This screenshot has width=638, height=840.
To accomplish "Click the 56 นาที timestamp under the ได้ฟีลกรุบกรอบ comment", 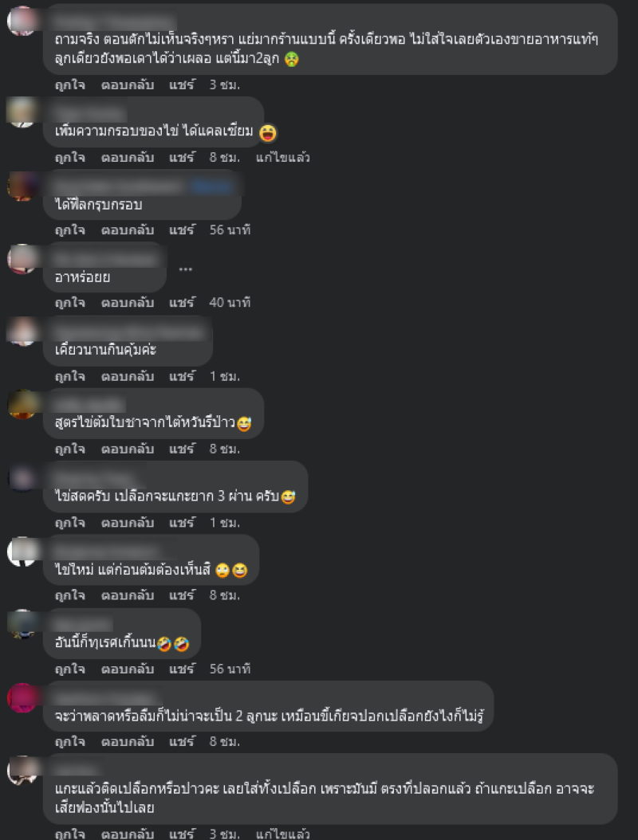I will [x=230, y=230].
